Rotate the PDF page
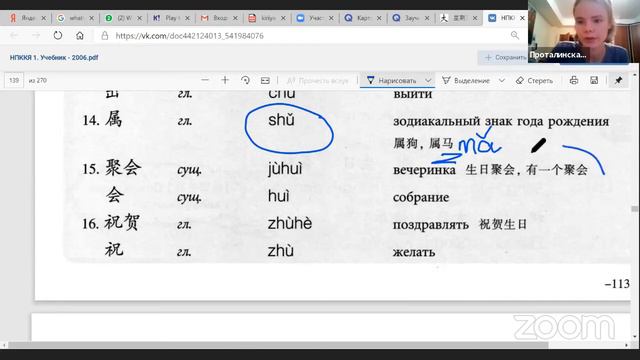 coord(245,80)
